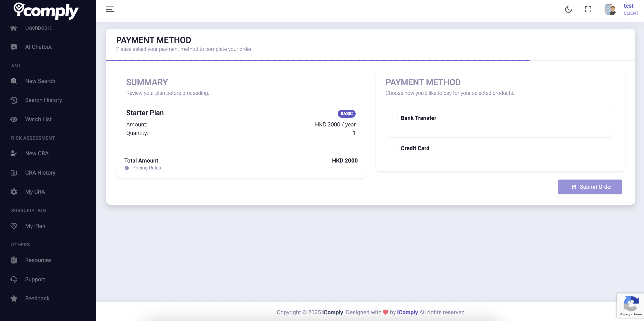This screenshot has height=321, width=644.
Task: Click the iComply logo in the sidebar
Action: coord(46,11)
